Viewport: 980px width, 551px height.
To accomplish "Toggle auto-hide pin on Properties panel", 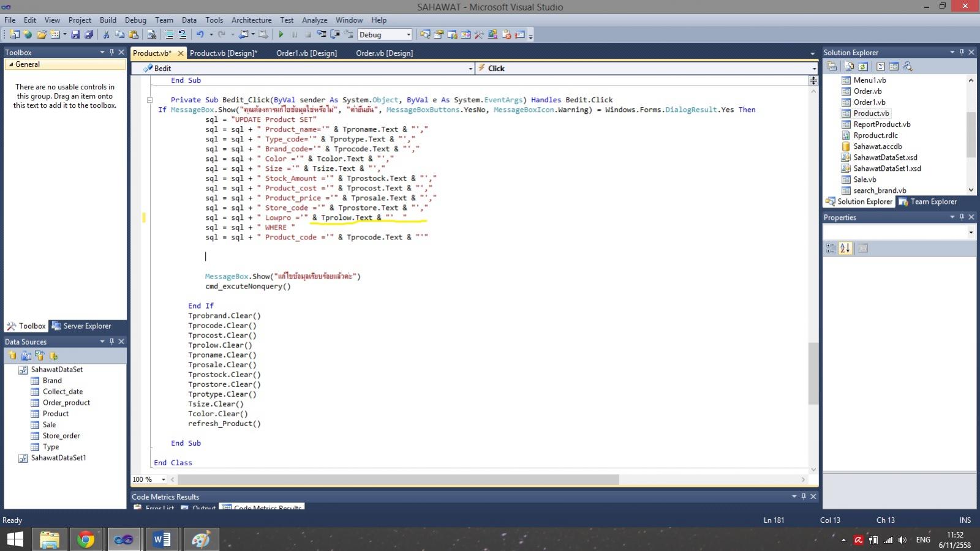I will coord(962,217).
